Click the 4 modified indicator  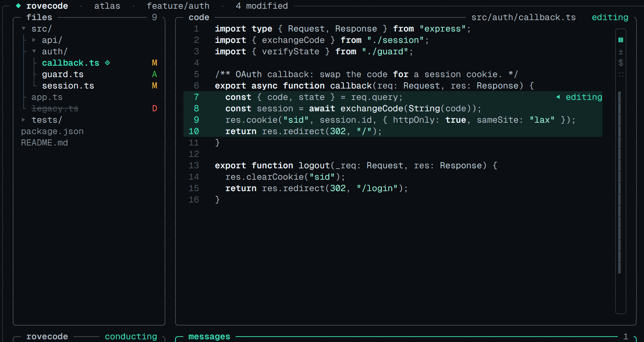262,6
